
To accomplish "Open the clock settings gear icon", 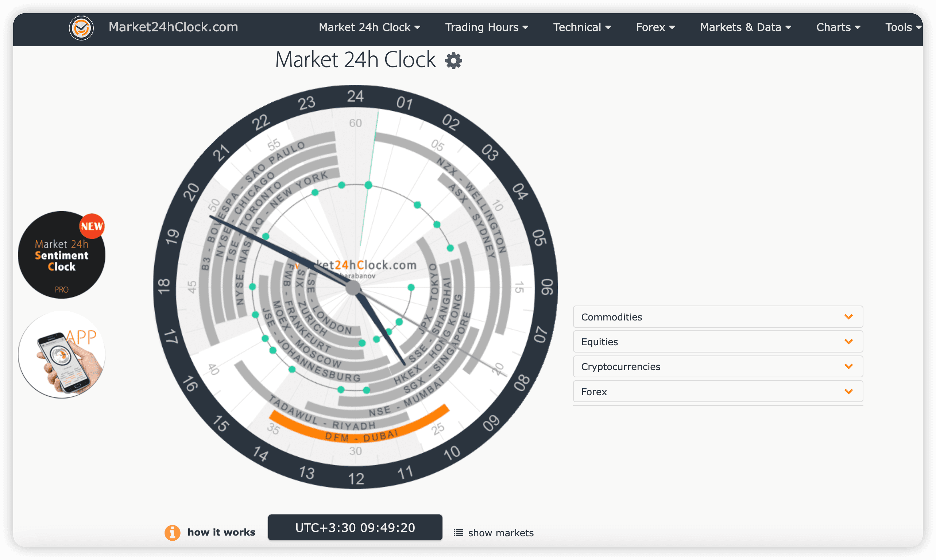I will pyautogui.click(x=453, y=61).
